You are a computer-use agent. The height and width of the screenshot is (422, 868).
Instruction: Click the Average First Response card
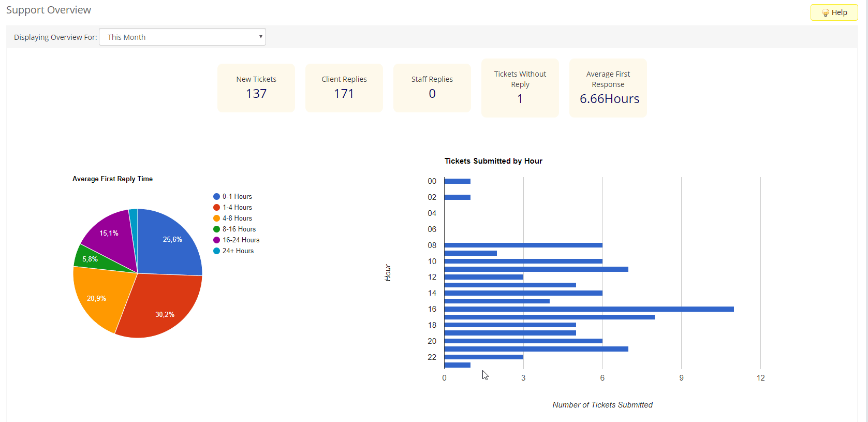pyautogui.click(x=608, y=88)
